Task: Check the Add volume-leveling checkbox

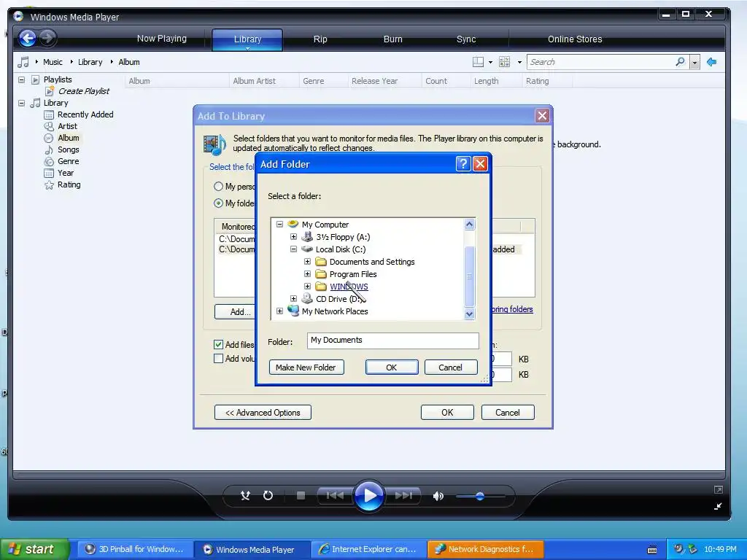Action: tap(218, 359)
